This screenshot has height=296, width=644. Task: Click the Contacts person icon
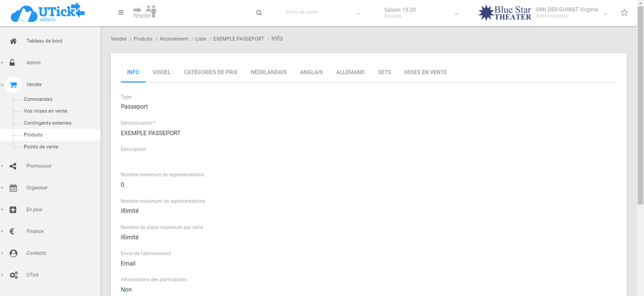point(13,253)
